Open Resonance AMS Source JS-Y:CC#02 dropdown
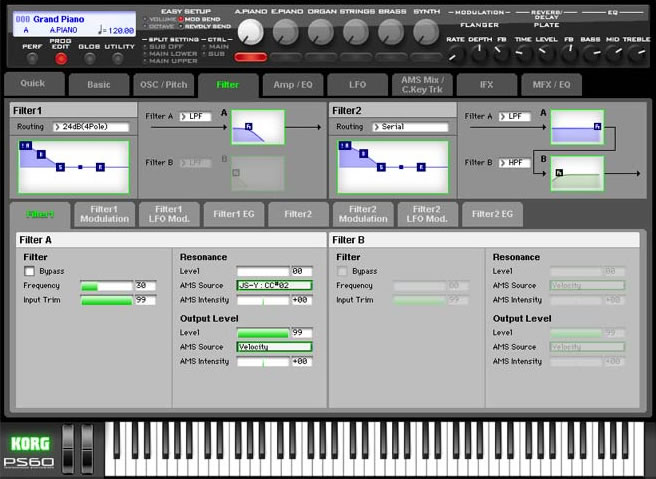This screenshot has height=479, width=656. point(274,285)
